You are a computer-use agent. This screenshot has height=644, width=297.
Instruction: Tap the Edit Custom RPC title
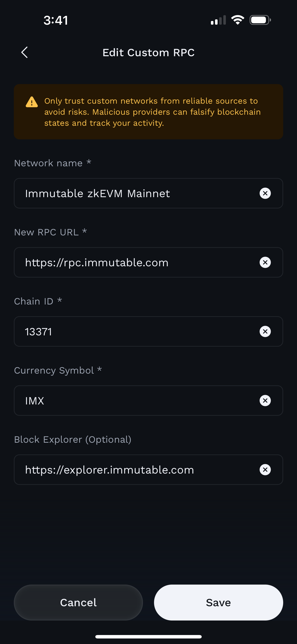coord(148,53)
